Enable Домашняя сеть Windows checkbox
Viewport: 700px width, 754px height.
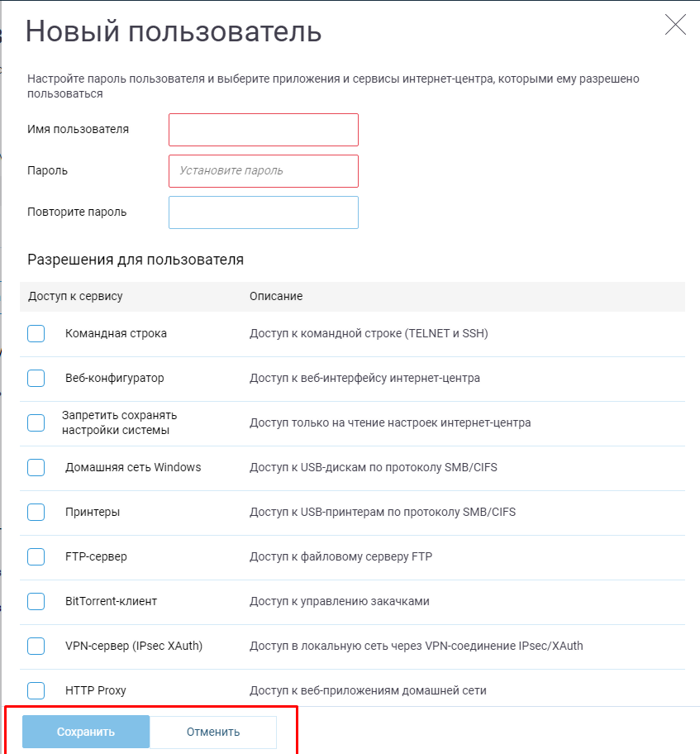36,467
